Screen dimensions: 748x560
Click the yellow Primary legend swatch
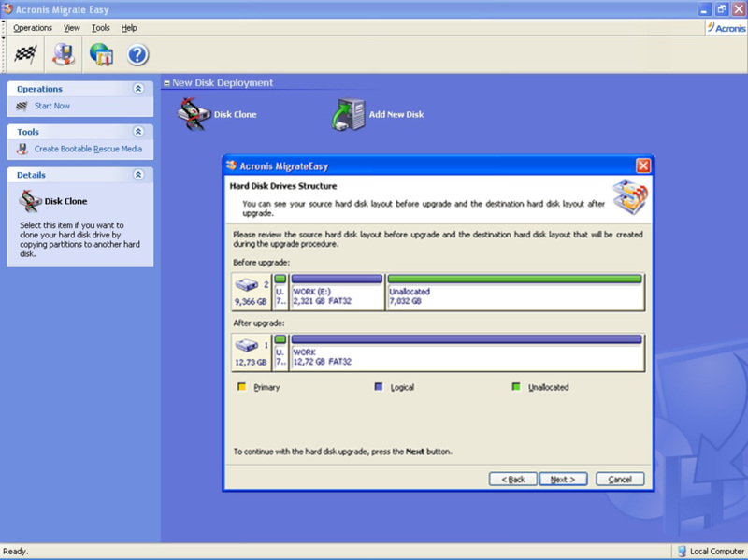click(x=242, y=386)
